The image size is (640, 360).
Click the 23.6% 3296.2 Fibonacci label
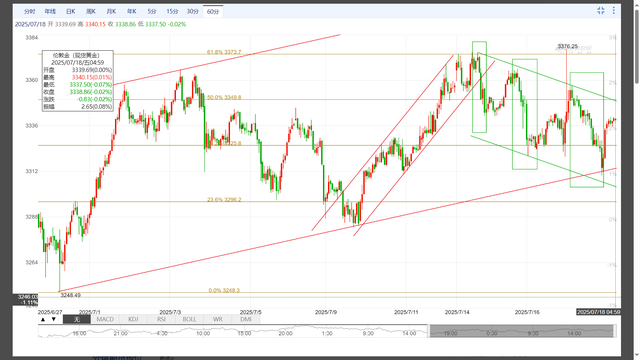224,200
